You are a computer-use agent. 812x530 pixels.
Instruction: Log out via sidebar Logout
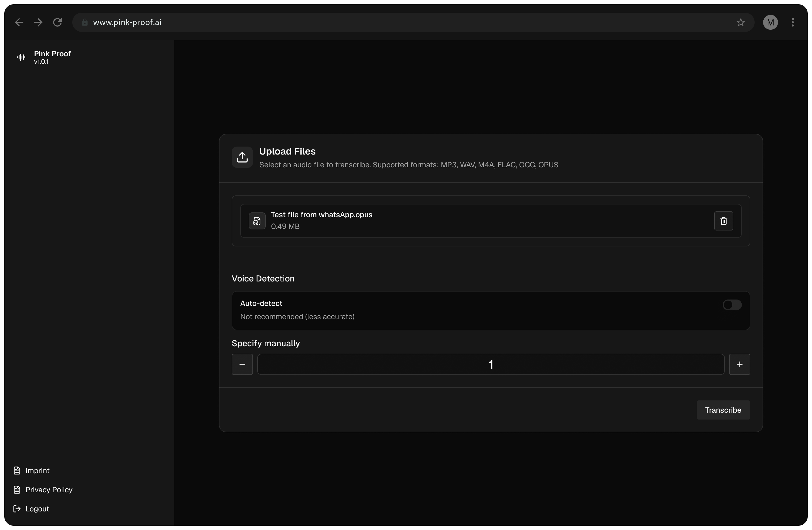pos(37,509)
